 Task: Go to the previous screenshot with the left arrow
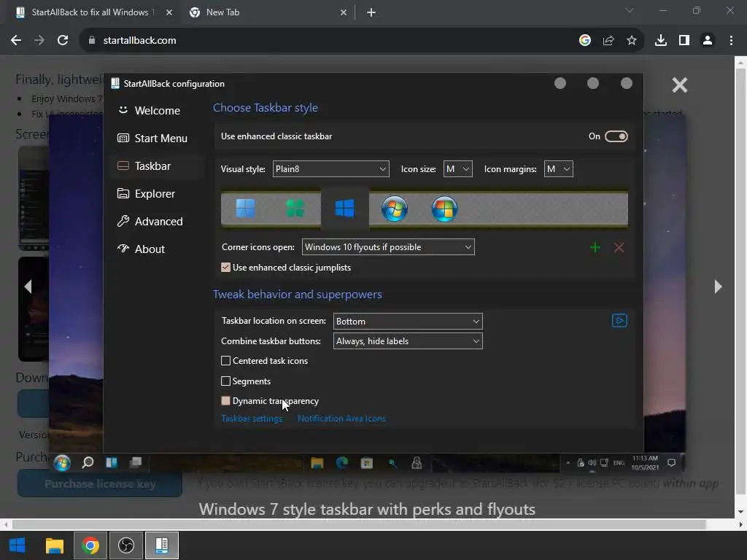coord(28,286)
